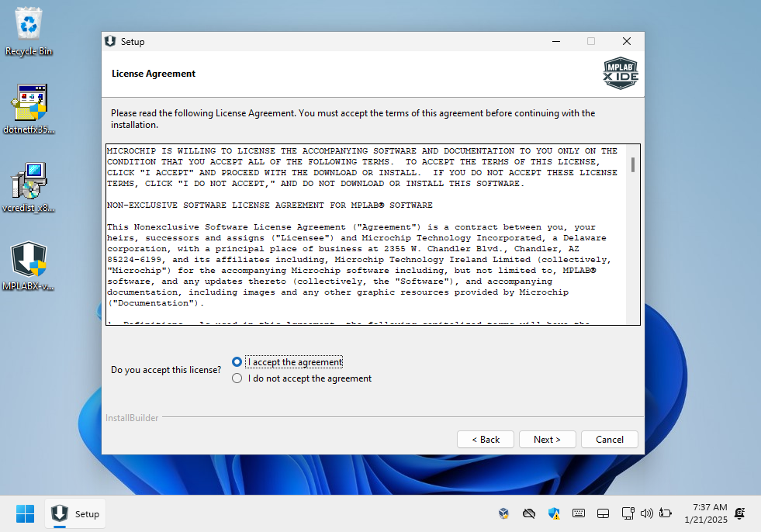761x532 pixels.
Task: Open the volume speaker tray icon
Action: (646, 513)
